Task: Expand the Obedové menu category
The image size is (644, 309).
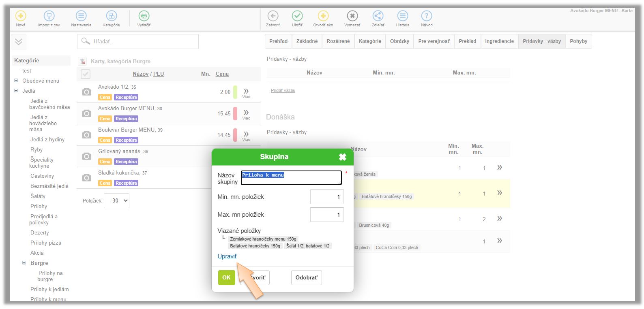Action: coord(16,81)
